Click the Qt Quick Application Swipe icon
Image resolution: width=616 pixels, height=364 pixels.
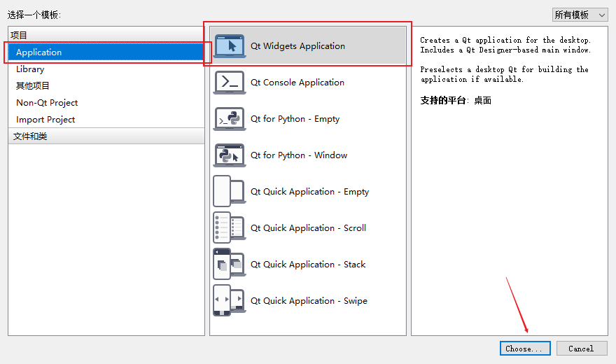point(230,301)
